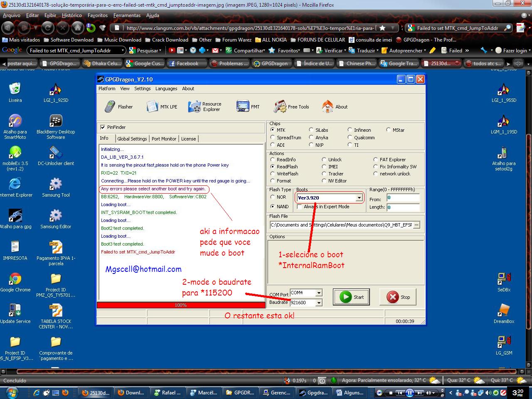Screen dimensions: 532x399
Task: Select the MTK chip radio button
Action: 273,130
